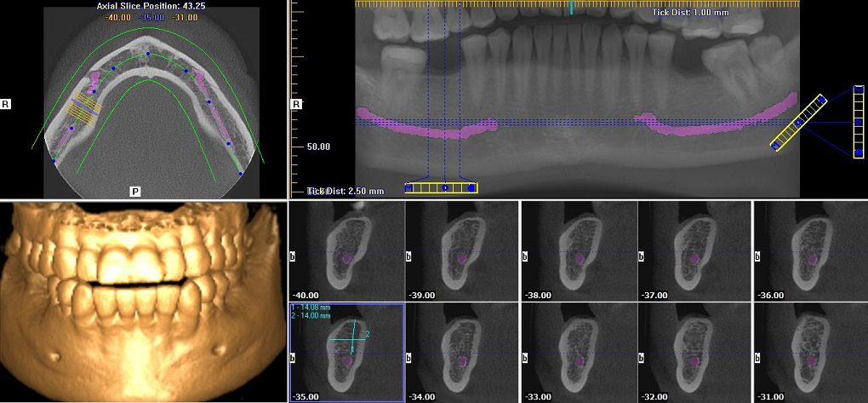Select the highlighted -35.00 cross-section slice

point(347,353)
